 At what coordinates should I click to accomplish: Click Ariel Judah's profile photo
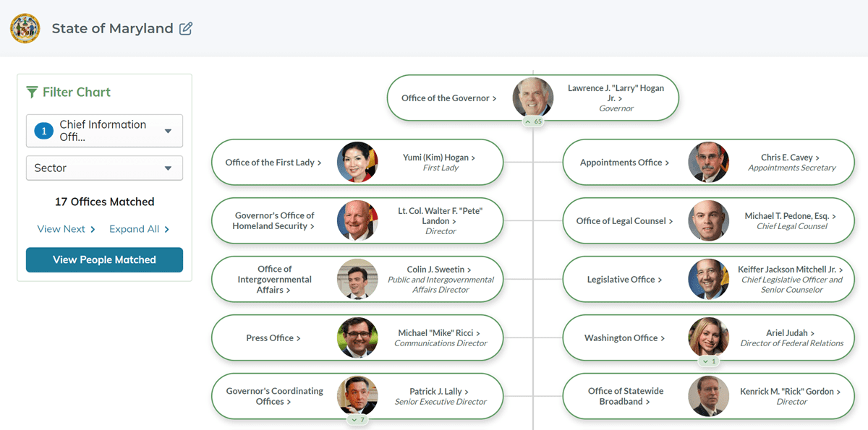(709, 337)
